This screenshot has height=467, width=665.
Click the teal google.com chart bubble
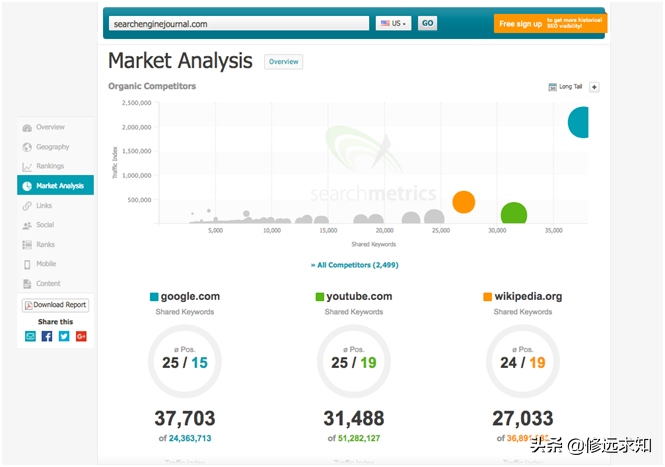[578, 122]
